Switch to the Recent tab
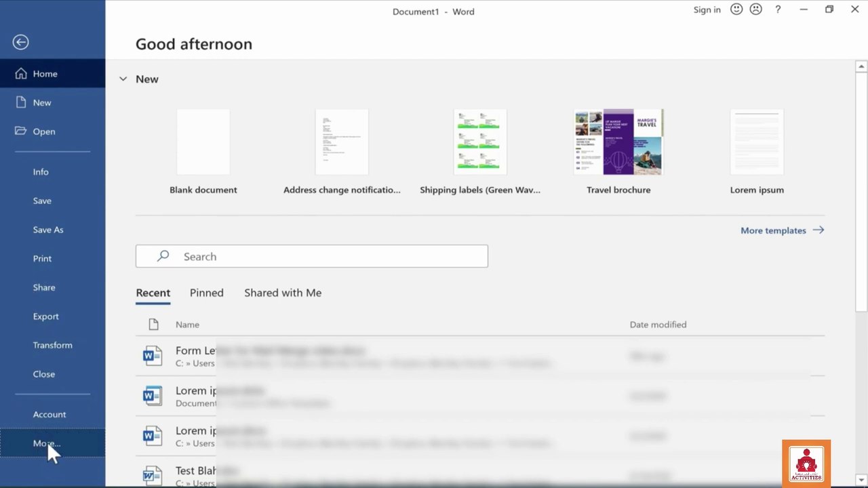This screenshot has height=488, width=868. coord(153,293)
